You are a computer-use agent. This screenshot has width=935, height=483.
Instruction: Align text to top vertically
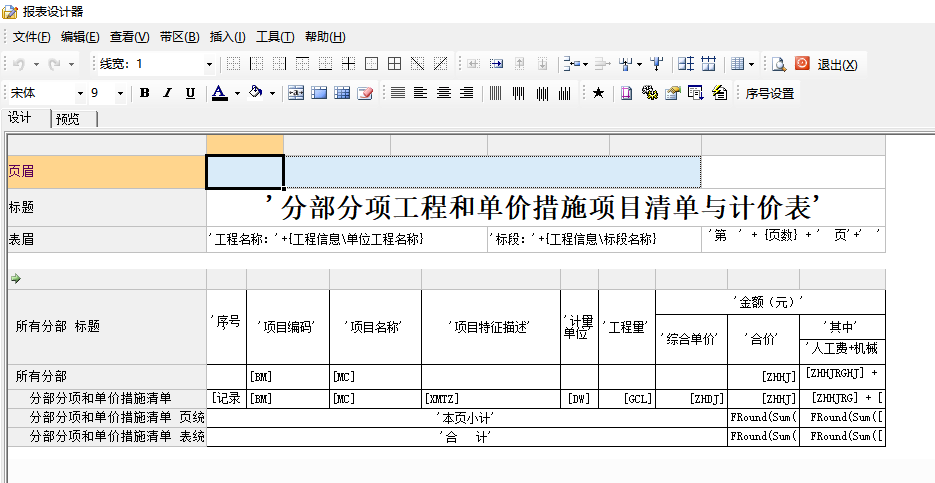[519, 93]
